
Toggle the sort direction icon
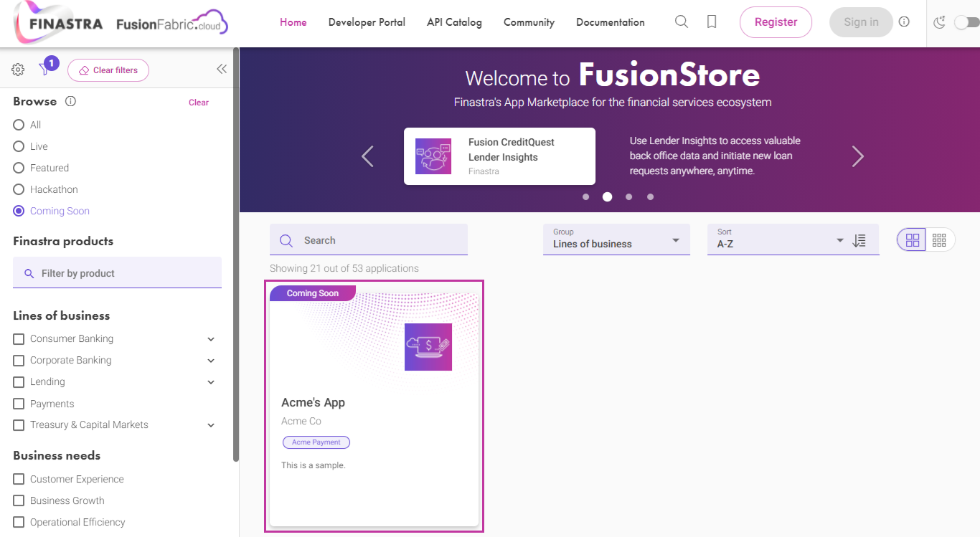pos(859,241)
